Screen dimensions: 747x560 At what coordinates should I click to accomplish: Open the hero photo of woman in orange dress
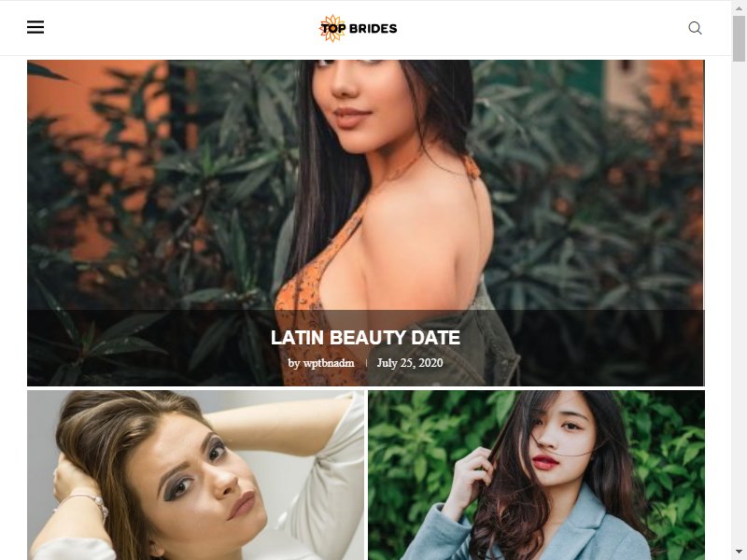[x=365, y=186]
